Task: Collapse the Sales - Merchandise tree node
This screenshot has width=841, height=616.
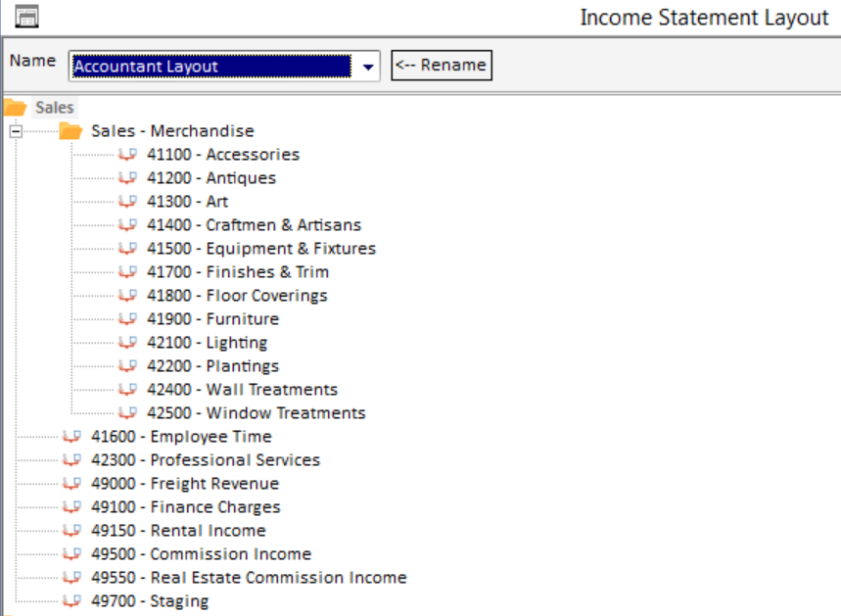Action: (x=16, y=131)
